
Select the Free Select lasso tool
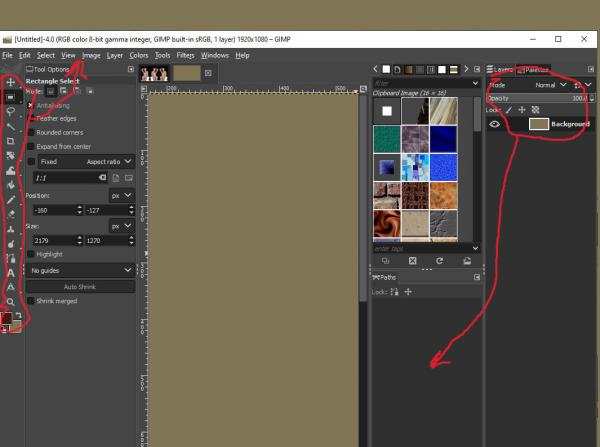tap(11, 112)
